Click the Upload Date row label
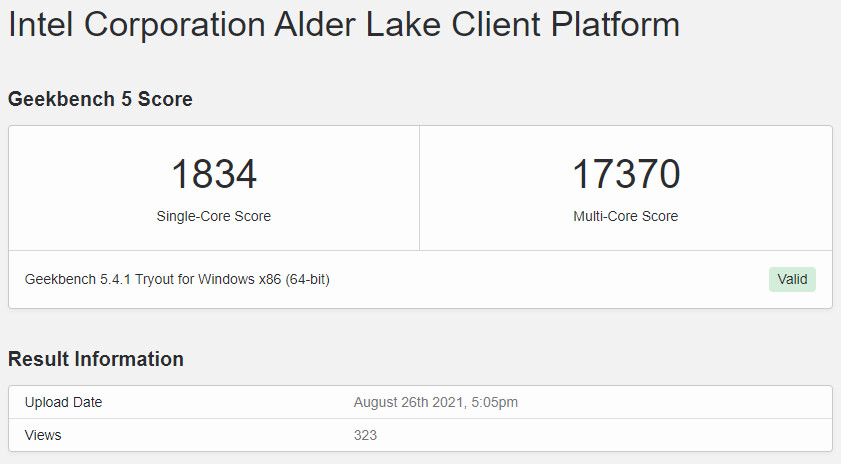841x464 pixels. click(64, 402)
